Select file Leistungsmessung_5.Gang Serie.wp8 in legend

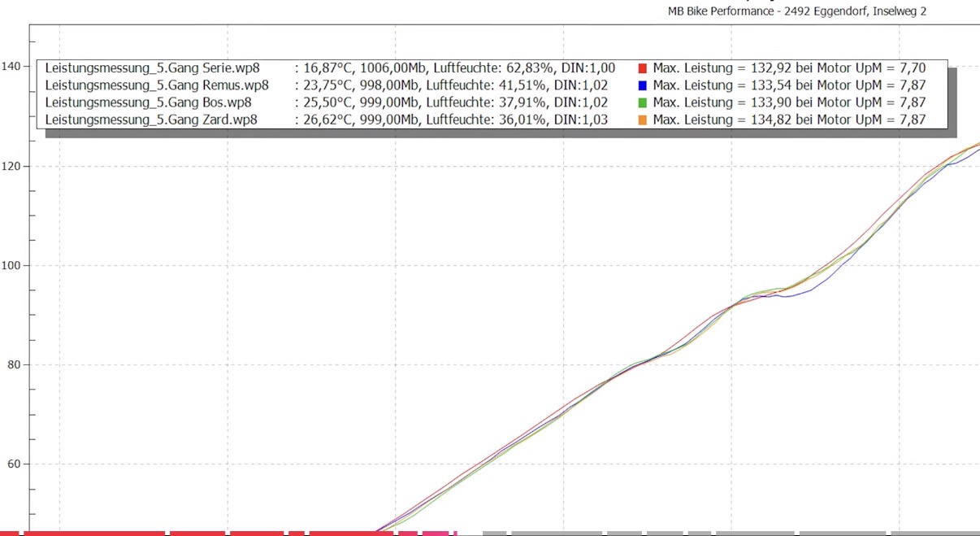tap(152, 68)
